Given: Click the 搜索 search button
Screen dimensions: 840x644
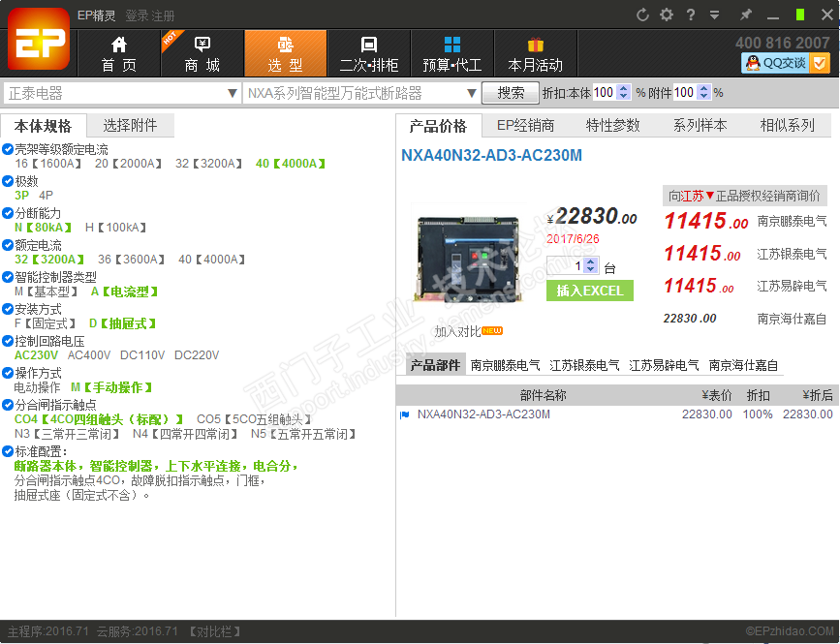Looking at the screenshot, I should point(511,93).
